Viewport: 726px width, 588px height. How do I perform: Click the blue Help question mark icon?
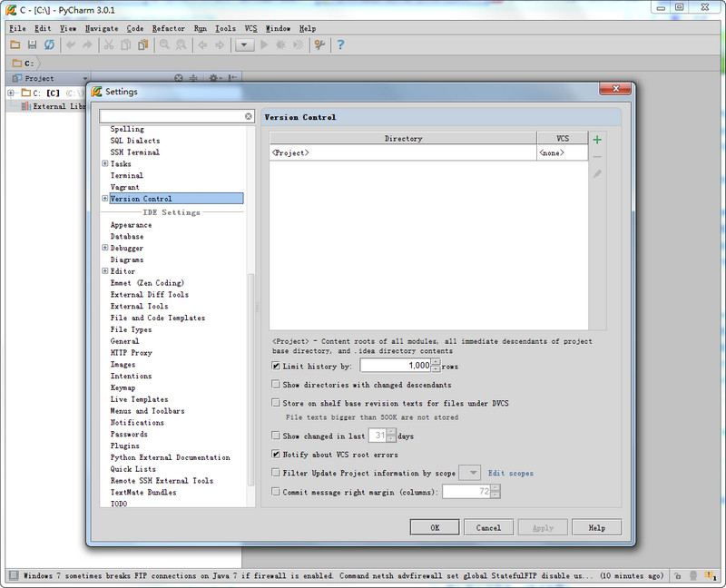coord(340,44)
